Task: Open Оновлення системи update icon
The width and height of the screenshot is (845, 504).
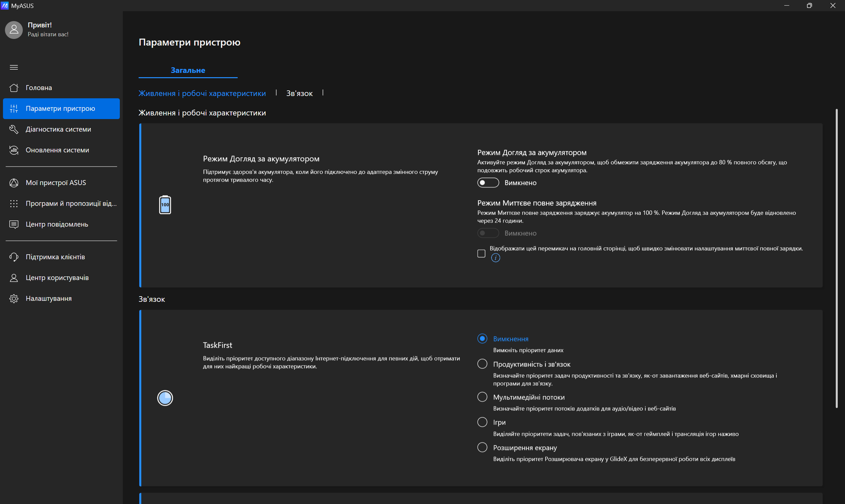Action: coord(14,150)
